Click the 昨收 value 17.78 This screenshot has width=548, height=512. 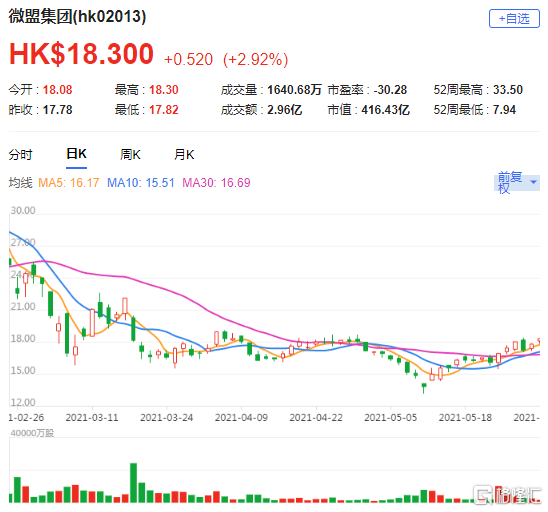pyautogui.click(x=57, y=110)
